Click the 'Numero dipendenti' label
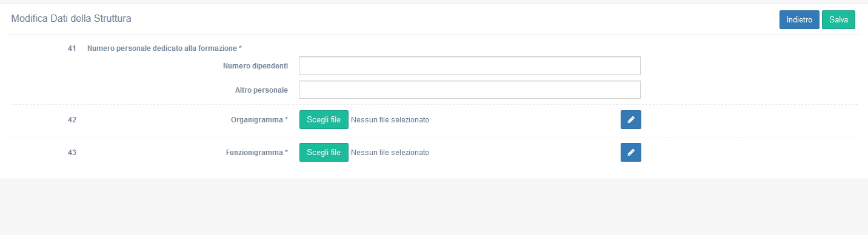 pyautogui.click(x=255, y=65)
